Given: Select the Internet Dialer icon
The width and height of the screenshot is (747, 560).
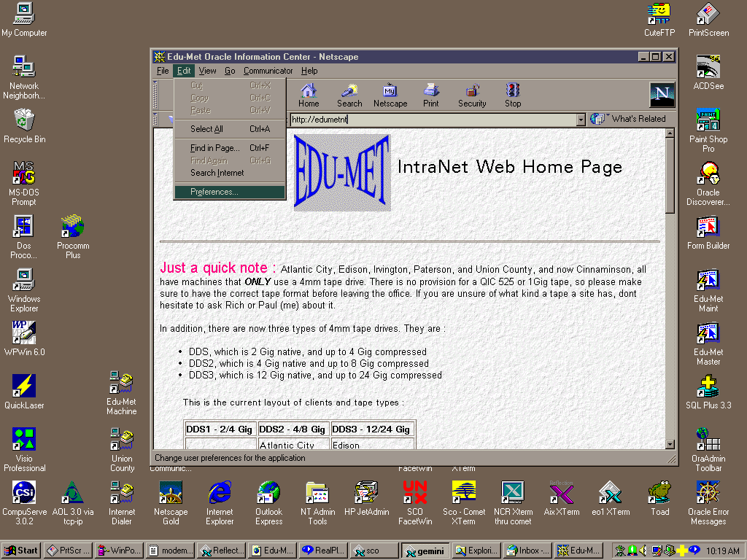Looking at the screenshot, I should (122, 503).
